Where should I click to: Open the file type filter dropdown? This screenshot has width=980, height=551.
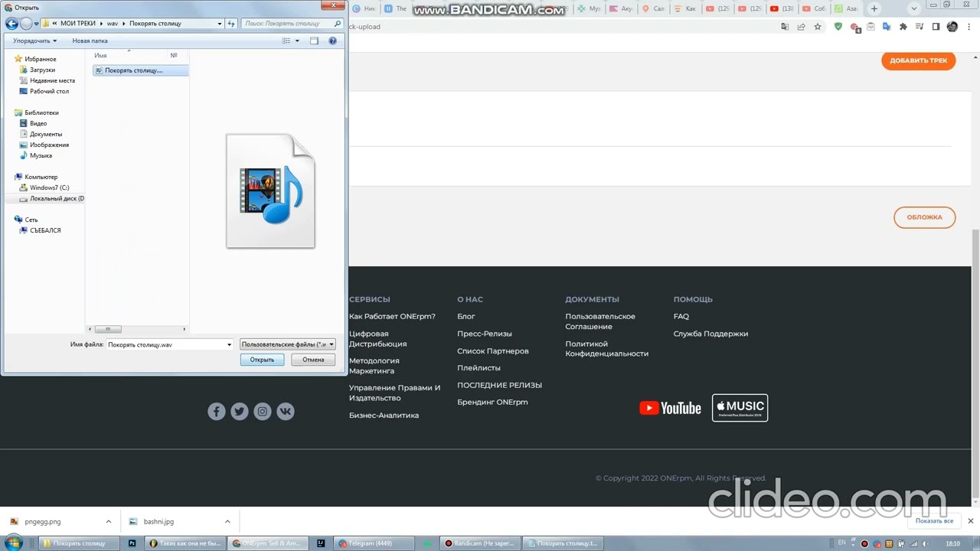pos(332,344)
